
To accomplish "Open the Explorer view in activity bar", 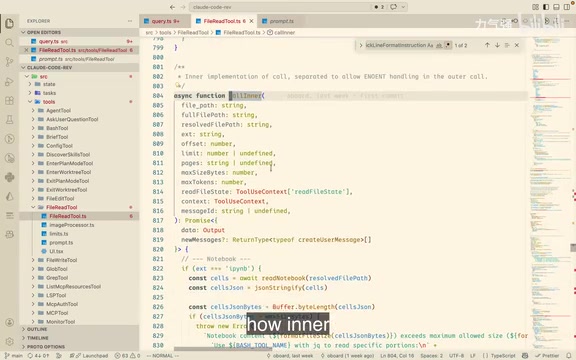I will [10, 24].
